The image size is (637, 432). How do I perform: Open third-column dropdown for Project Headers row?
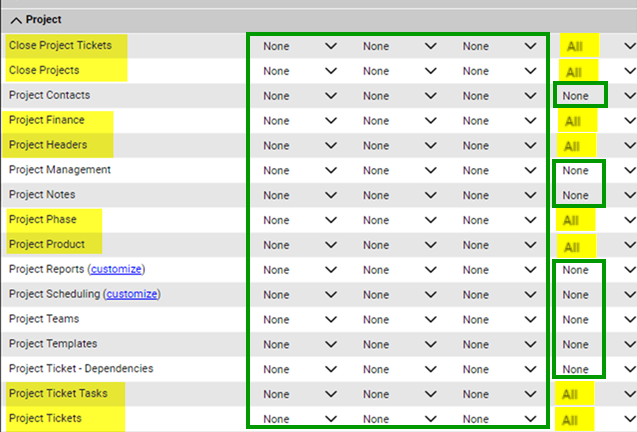point(499,146)
